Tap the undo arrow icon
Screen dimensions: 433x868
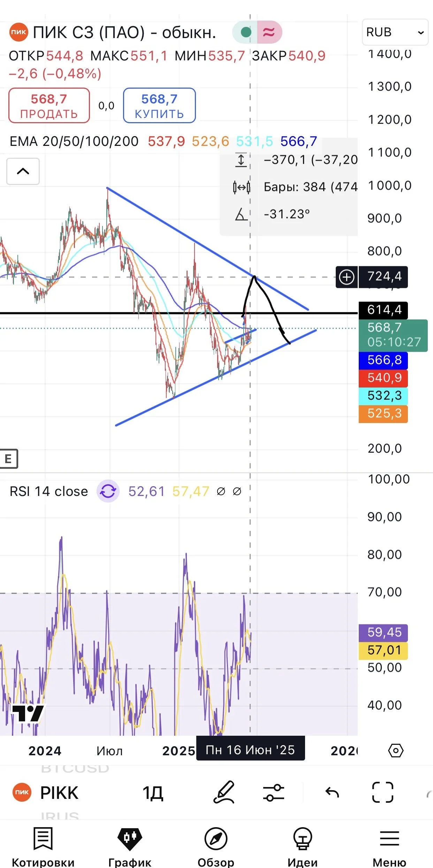(332, 792)
